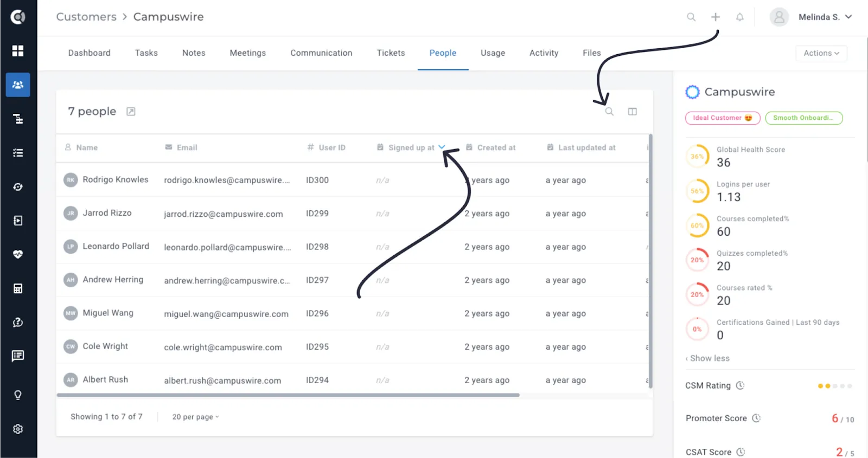Open Albert Rush person row
868x458 pixels.
(353, 380)
